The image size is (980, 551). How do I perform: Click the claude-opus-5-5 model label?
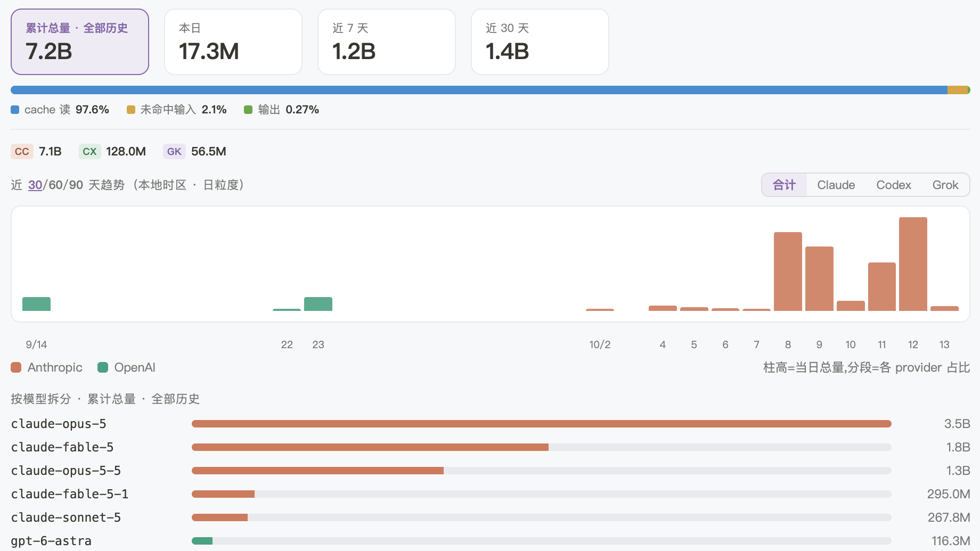coord(66,471)
